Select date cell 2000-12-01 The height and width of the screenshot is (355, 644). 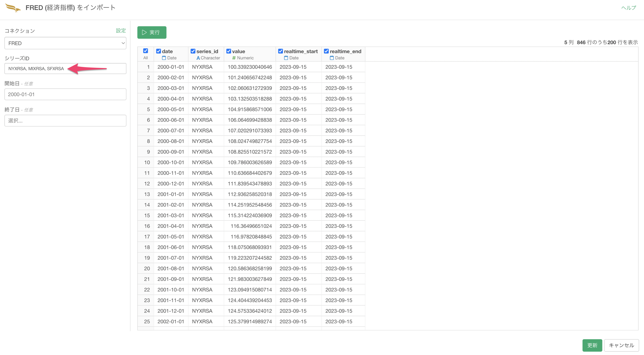click(171, 184)
